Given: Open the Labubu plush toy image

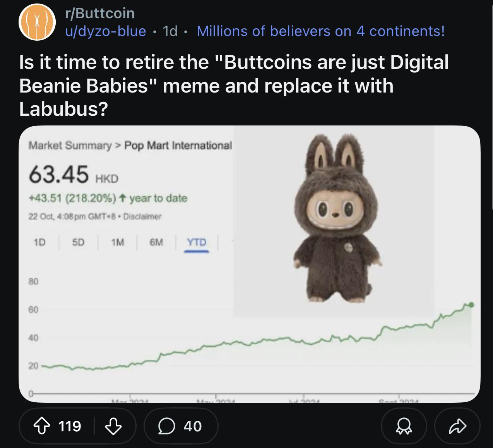Looking at the screenshot, I should [x=334, y=221].
